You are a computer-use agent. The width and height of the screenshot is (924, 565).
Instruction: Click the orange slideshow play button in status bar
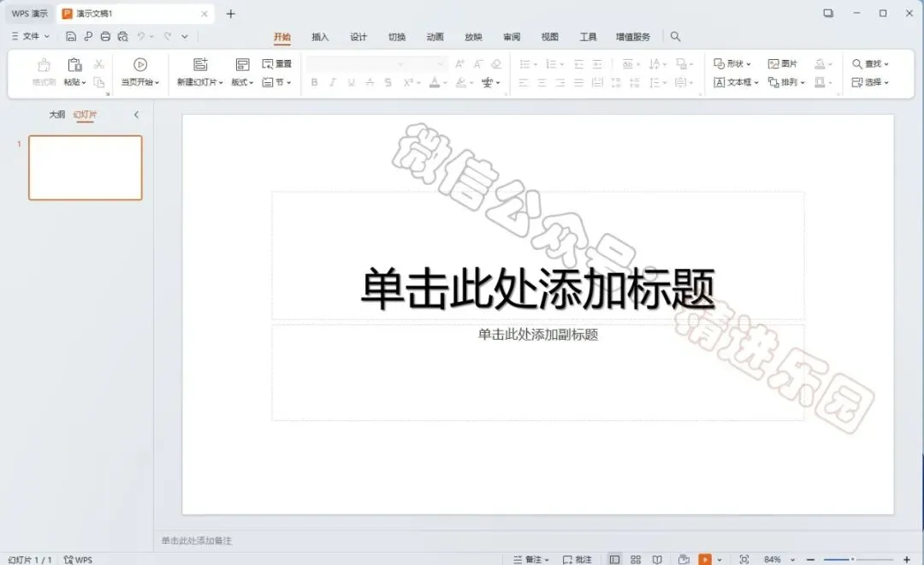[705, 560]
